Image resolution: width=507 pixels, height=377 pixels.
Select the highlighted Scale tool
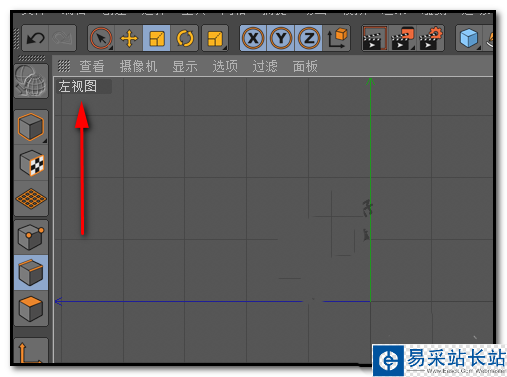pyautogui.click(x=157, y=38)
